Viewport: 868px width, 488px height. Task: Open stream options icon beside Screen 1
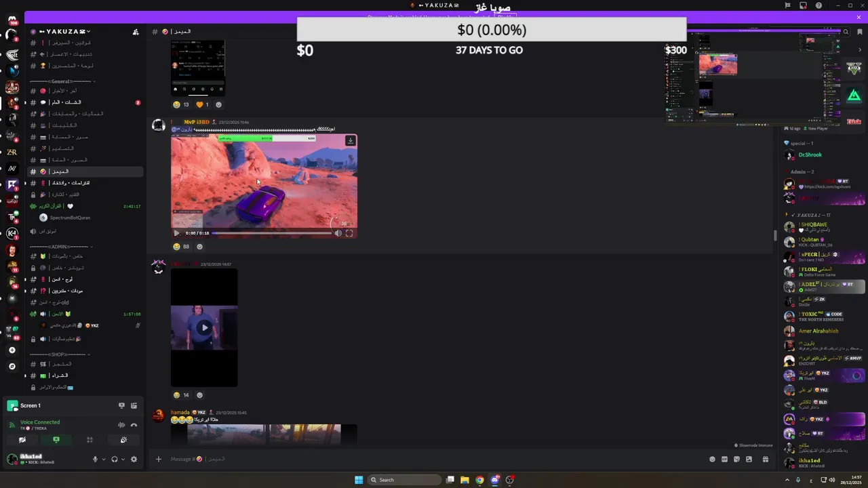pos(134,405)
